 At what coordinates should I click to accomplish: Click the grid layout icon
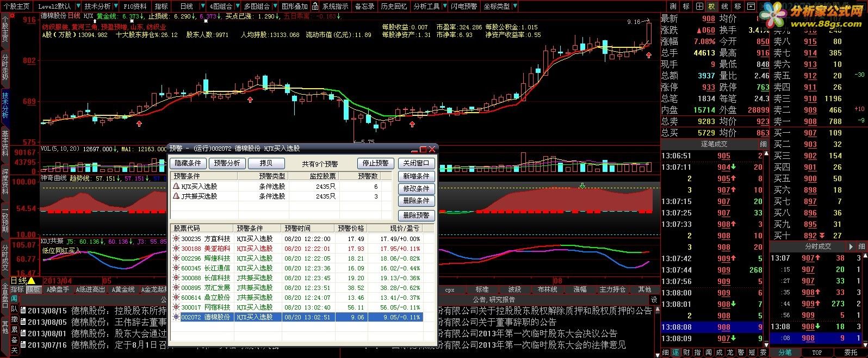point(699,6)
